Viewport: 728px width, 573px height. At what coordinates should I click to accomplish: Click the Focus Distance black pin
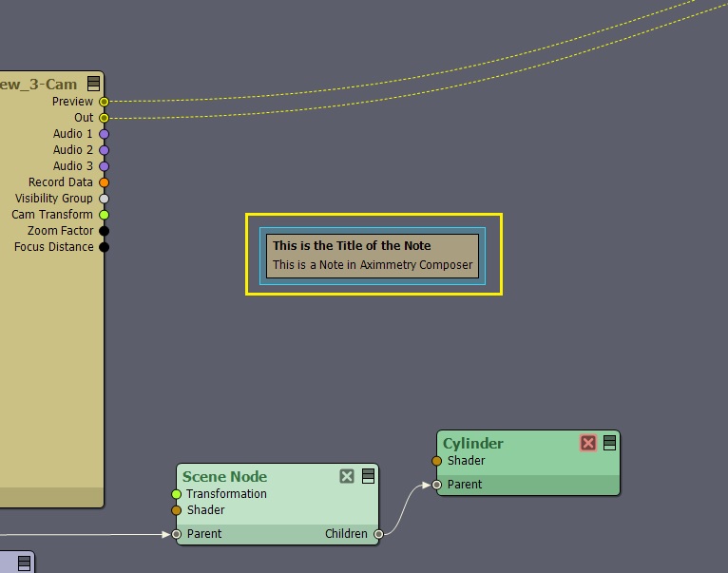coord(104,247)
